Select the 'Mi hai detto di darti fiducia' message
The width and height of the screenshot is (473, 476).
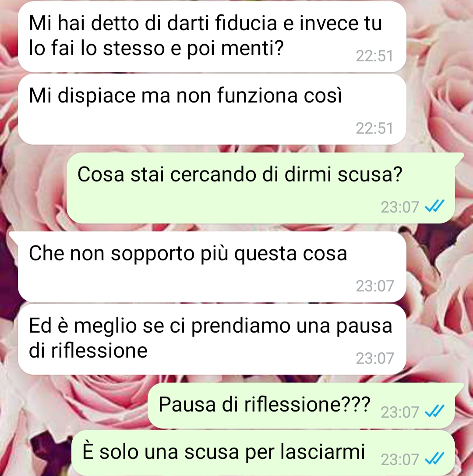pos(212,37)
